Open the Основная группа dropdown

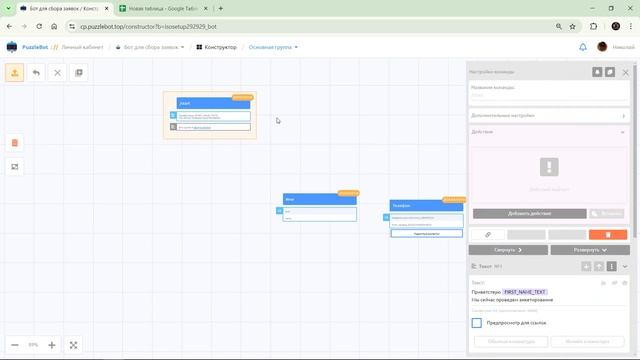(x=273, y=47)
